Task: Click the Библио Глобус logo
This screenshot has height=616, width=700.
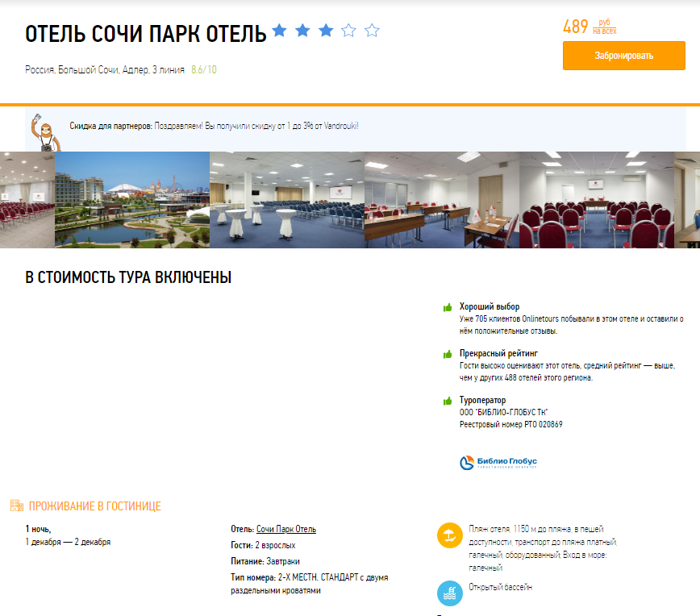Action: (498, 463)
